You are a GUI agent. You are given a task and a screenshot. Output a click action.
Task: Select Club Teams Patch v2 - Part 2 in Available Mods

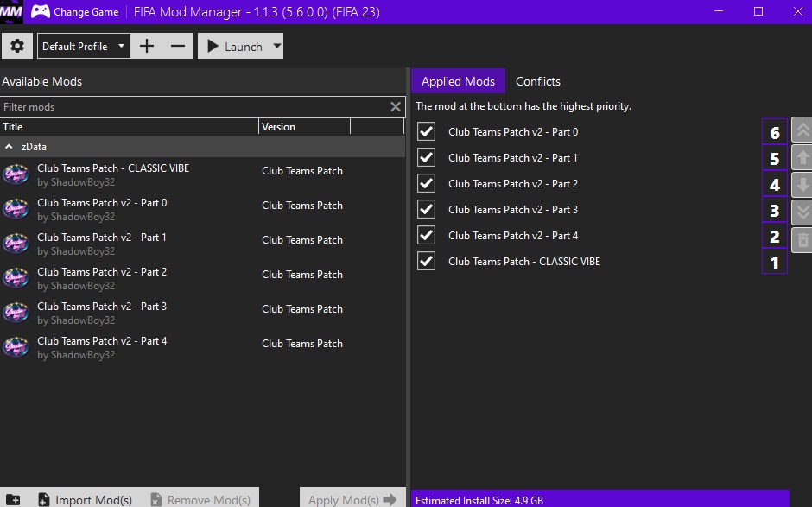tap(202, 279)
